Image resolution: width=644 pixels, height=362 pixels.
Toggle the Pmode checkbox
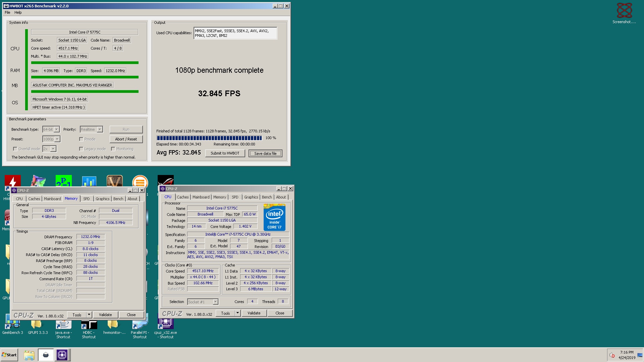[81, 139]
